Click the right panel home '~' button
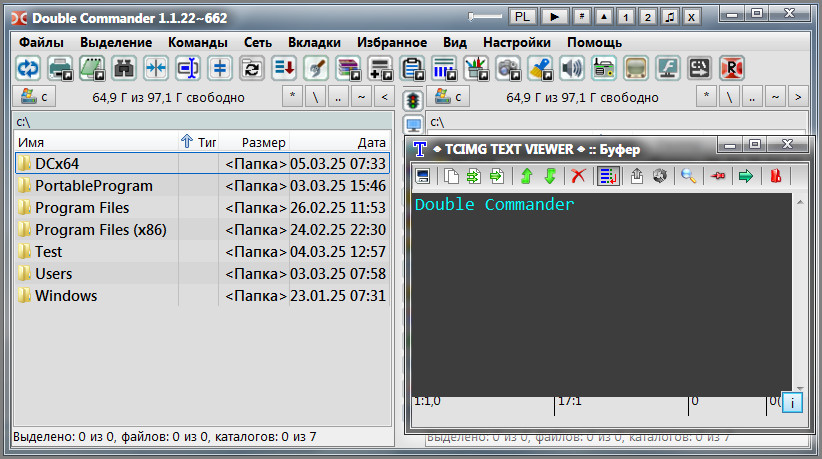This screenshot has width=822, height=459. tap(775, 97)
